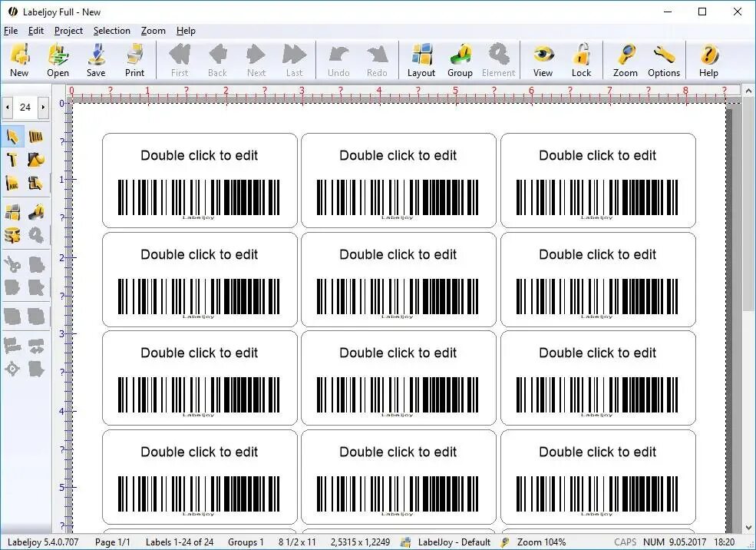Viewport: 756px width, 550px height.
Task: Click status bar 'Labeljoy 5.4.0.707'
Action: pos(43,542)
